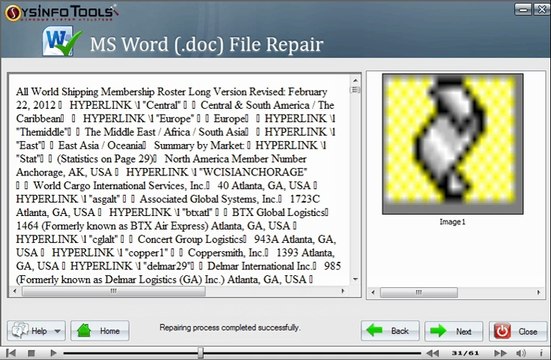Select the Image1 thumbnail preview
The image size is (551, 360).
coord(453,144)
